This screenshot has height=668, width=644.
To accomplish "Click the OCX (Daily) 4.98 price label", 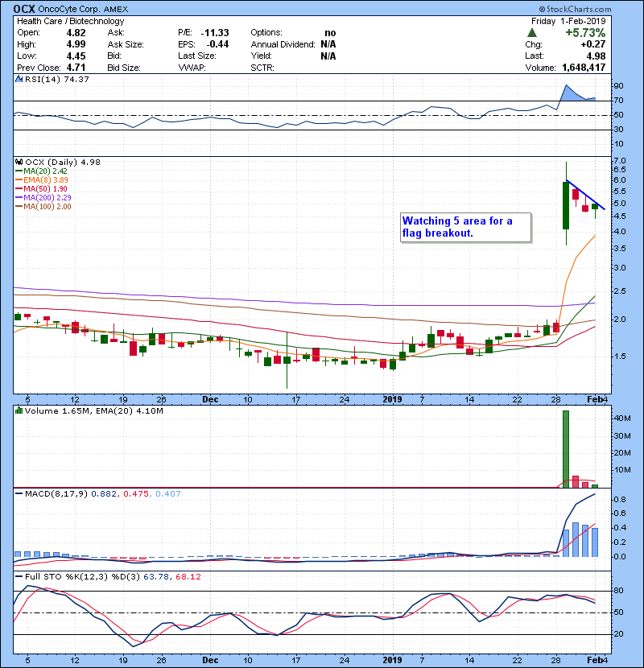I will 63,163.
